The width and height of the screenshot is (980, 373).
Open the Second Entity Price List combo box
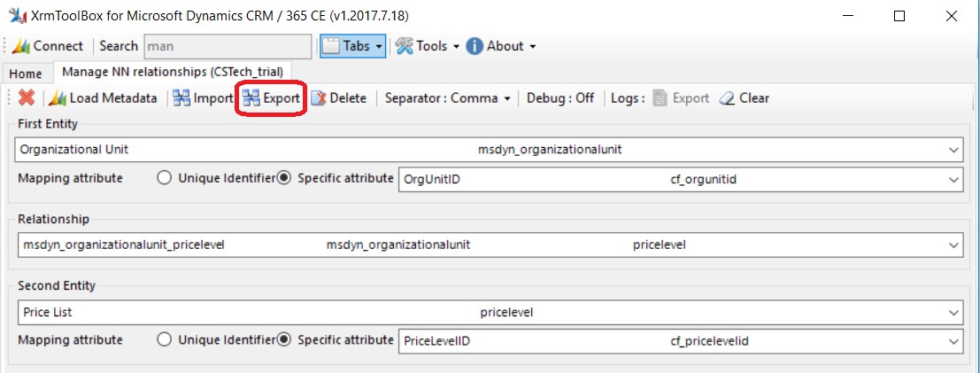pyautogui.click(x=490, y=312)
